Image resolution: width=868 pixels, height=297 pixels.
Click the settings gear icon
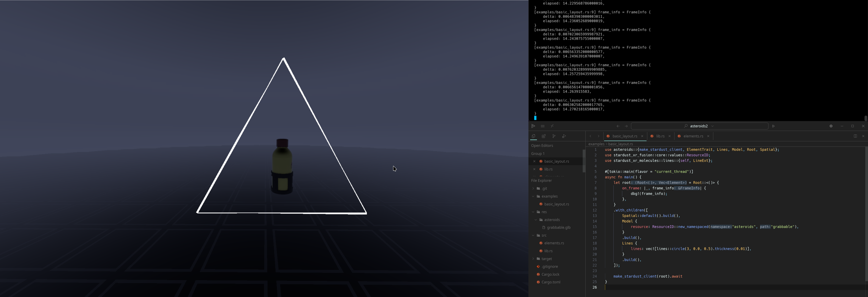point(831,126)
